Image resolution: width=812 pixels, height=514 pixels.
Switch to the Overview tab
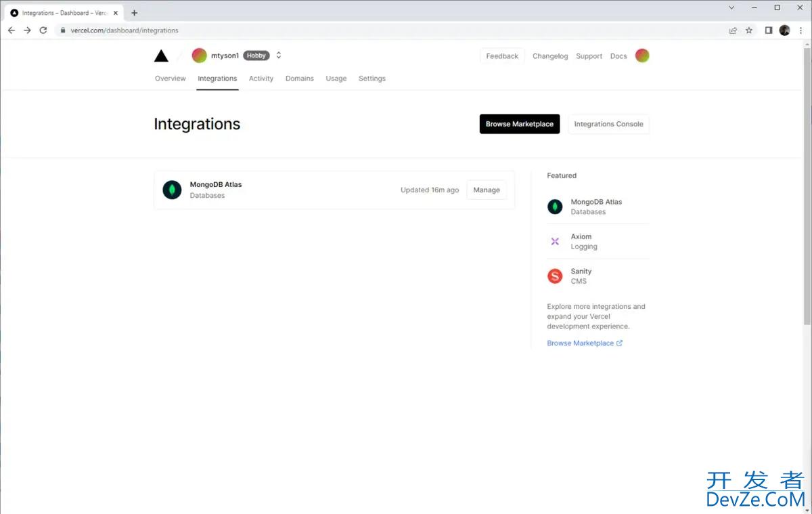point(170,79)
